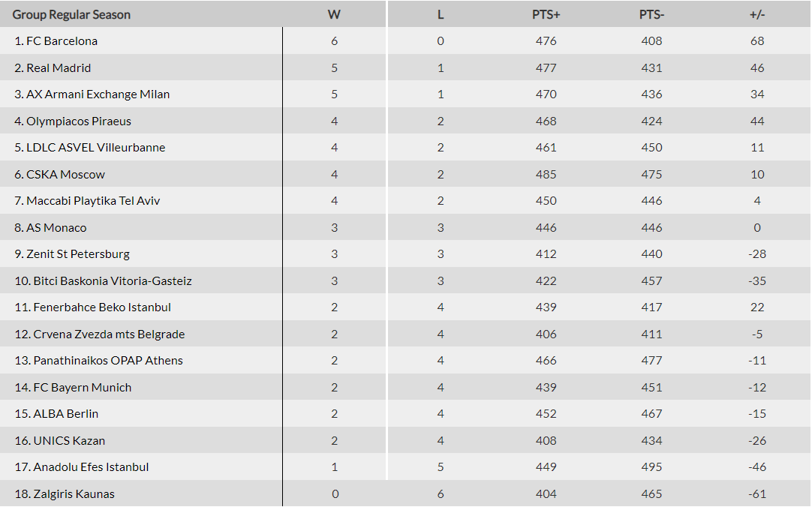Sort by the L column header
The image size is (812, 507).
[441, 14]
